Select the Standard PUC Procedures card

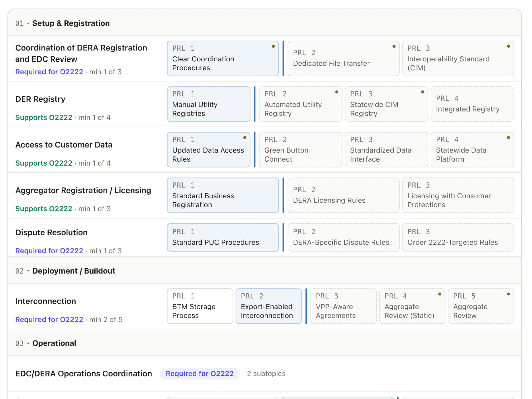pyautogui.click(x=223, y=237)
